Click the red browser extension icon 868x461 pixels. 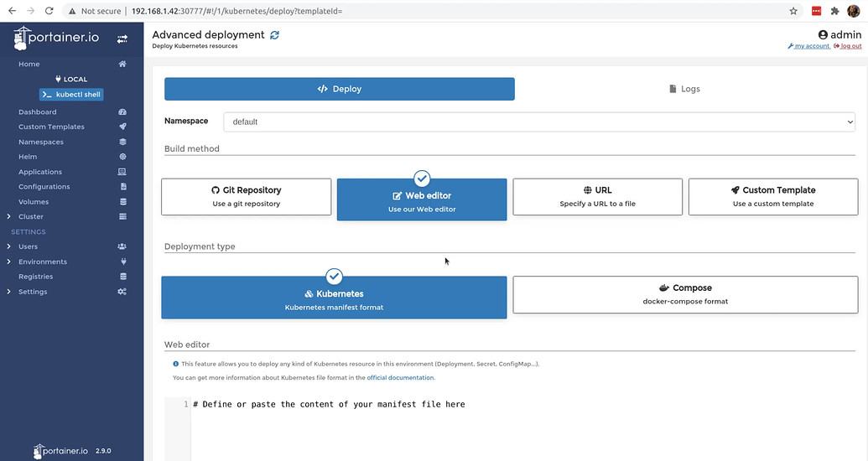[817, 11]
